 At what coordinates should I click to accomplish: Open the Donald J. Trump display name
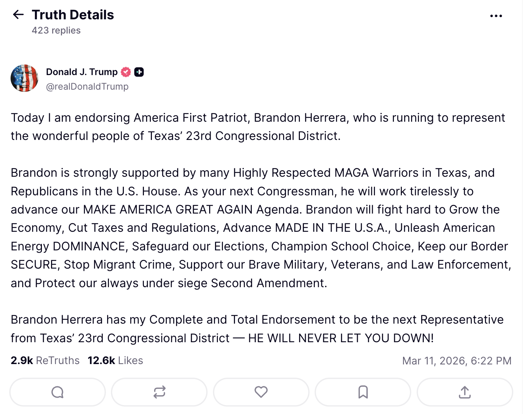pyautogui.click(x=82, y=72)
